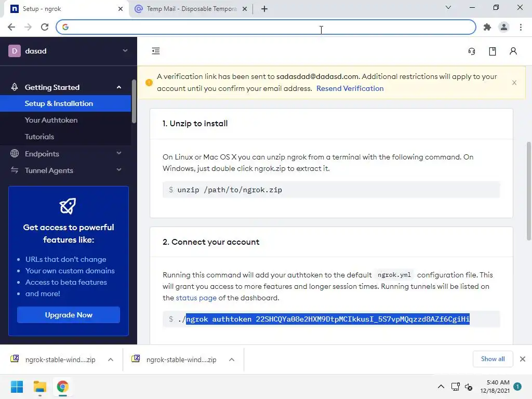Screen dimensions: 532x399
Task: Switch to the Temp Mail tab
Action: pos(191,9)
